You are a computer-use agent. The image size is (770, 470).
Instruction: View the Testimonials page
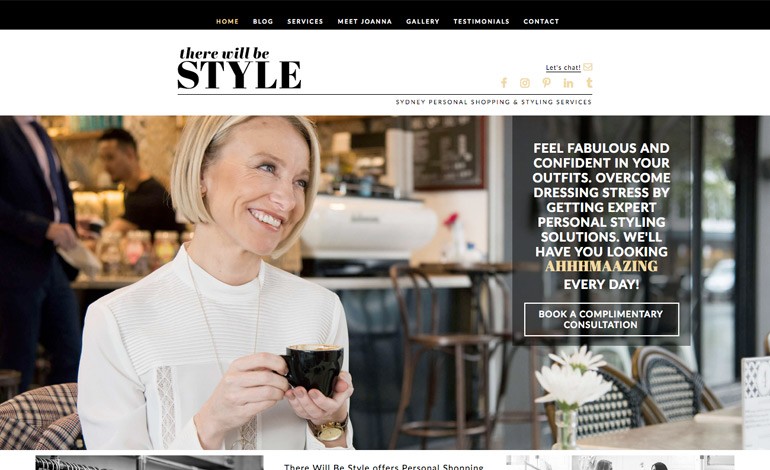481,22
